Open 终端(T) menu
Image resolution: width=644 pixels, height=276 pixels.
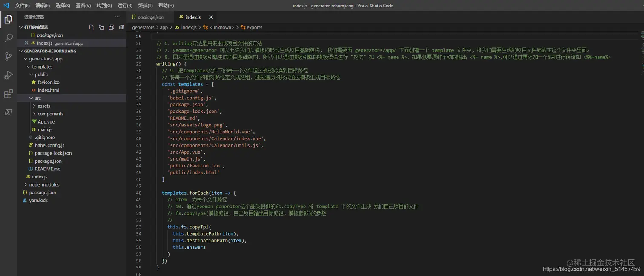click(145, 6)
